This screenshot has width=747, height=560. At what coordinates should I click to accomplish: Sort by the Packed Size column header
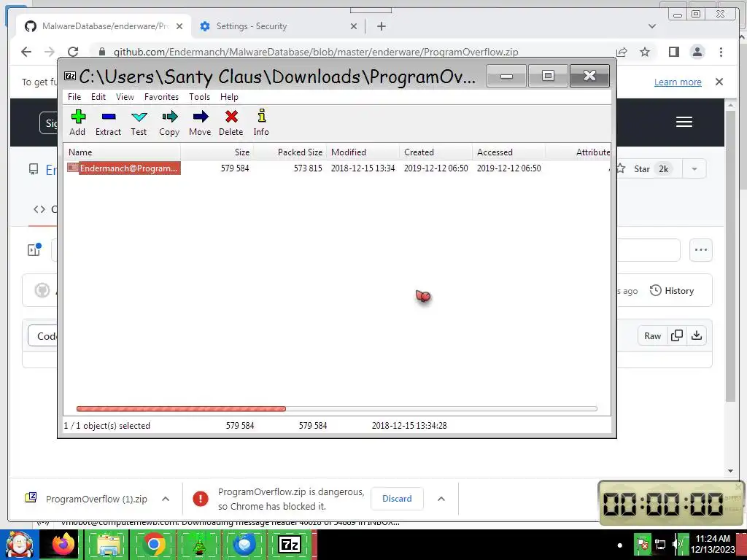(290, 152)
